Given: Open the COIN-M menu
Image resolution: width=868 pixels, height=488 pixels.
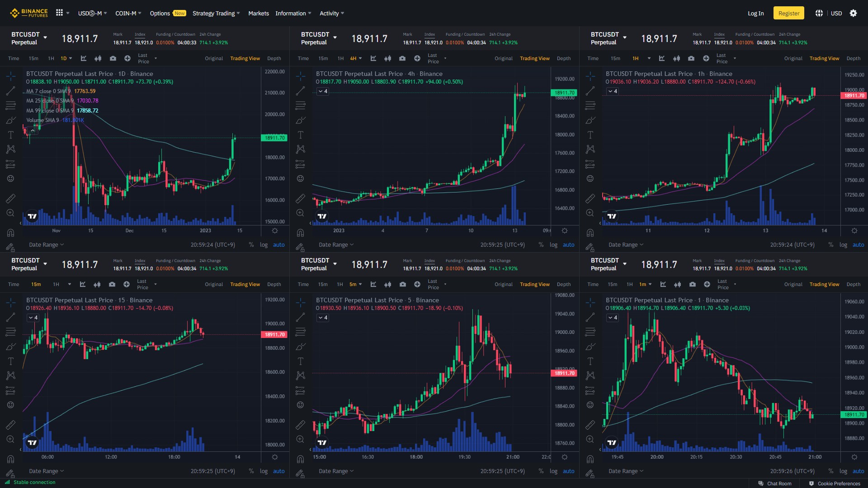Looking at the screenshot, I should tap(128, 13).
